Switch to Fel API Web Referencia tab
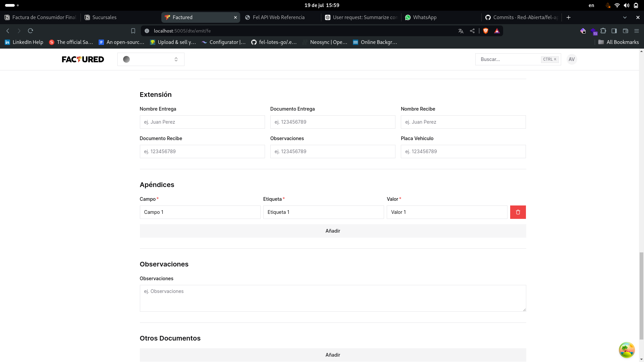 [278, 17]
